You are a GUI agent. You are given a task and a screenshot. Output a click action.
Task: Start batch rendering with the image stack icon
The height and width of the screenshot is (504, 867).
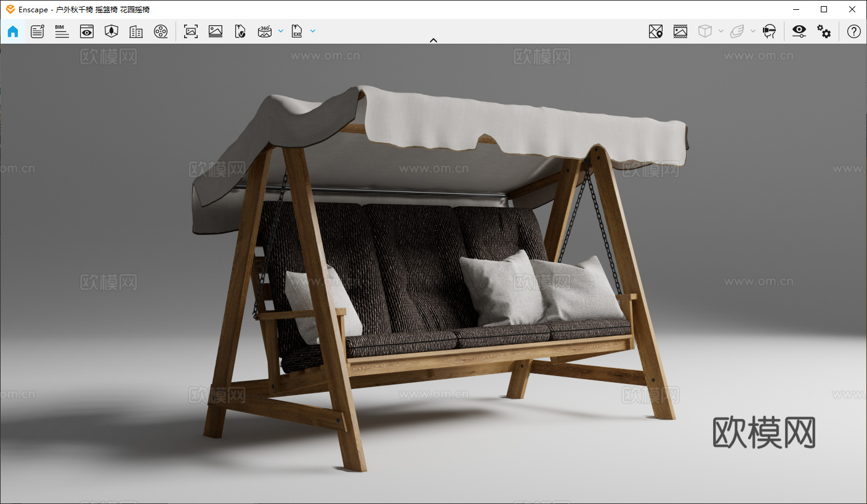tap(216, 31)
